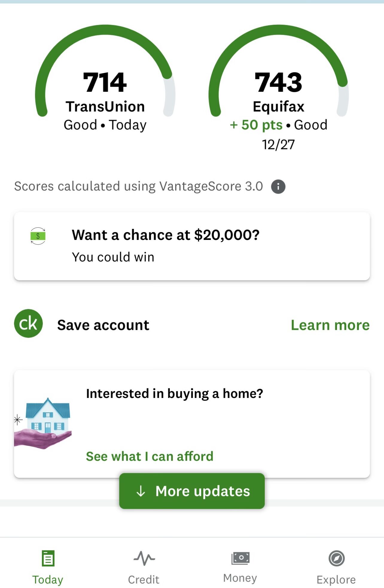The width and height of the screenshot is (384, 588).
Task: Click the More updates button
Action: pos(192,491)
